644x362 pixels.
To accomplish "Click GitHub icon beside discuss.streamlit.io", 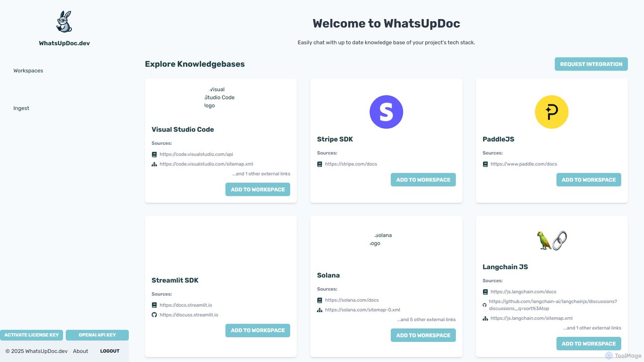I will (x=154, y=315).
